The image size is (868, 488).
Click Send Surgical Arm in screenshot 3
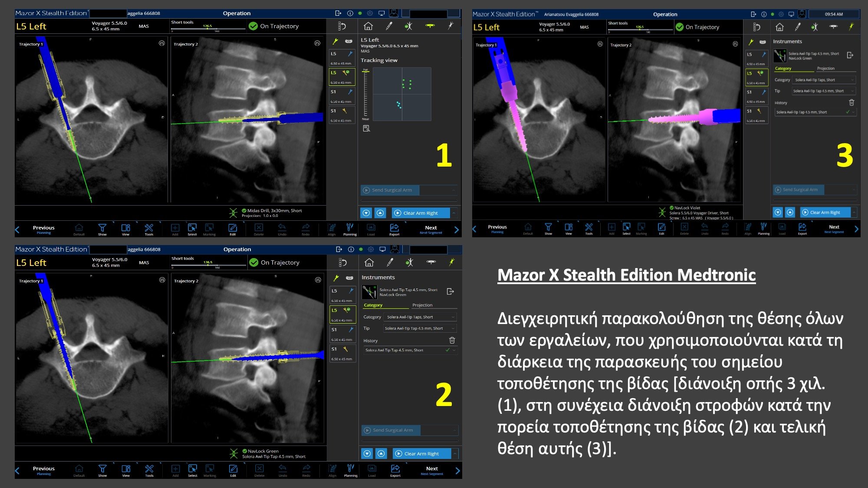point(799,190)
